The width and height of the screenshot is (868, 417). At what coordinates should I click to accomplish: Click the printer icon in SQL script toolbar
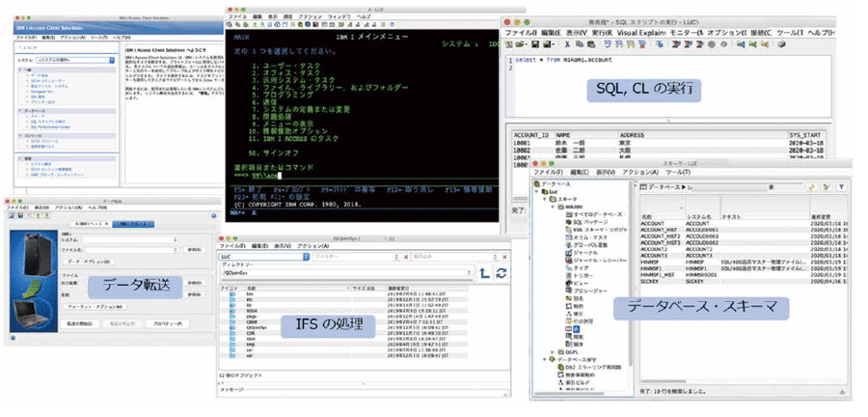(781, 44)
